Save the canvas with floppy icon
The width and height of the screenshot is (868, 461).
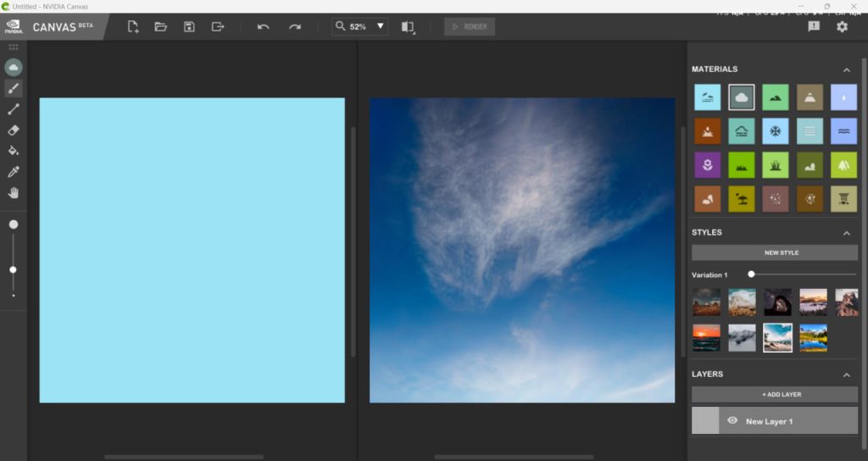click(x=189, y=26)
